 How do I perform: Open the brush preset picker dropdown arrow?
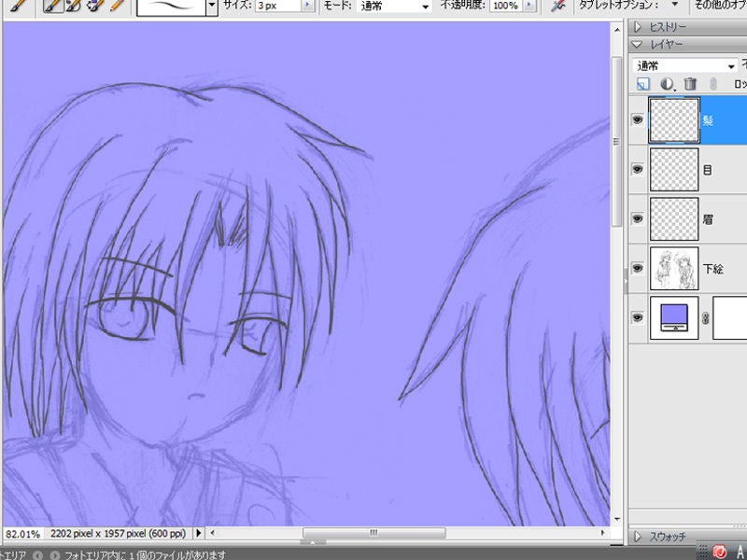click(x=212, y=6)
